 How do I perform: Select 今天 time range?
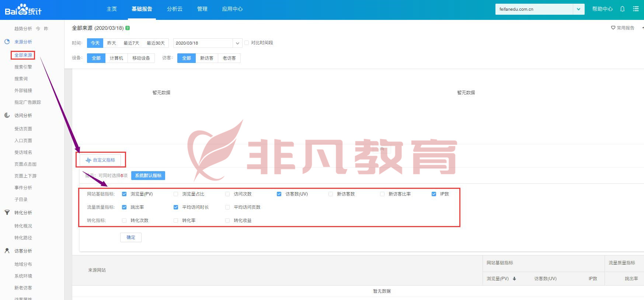(x=95, y=43)
